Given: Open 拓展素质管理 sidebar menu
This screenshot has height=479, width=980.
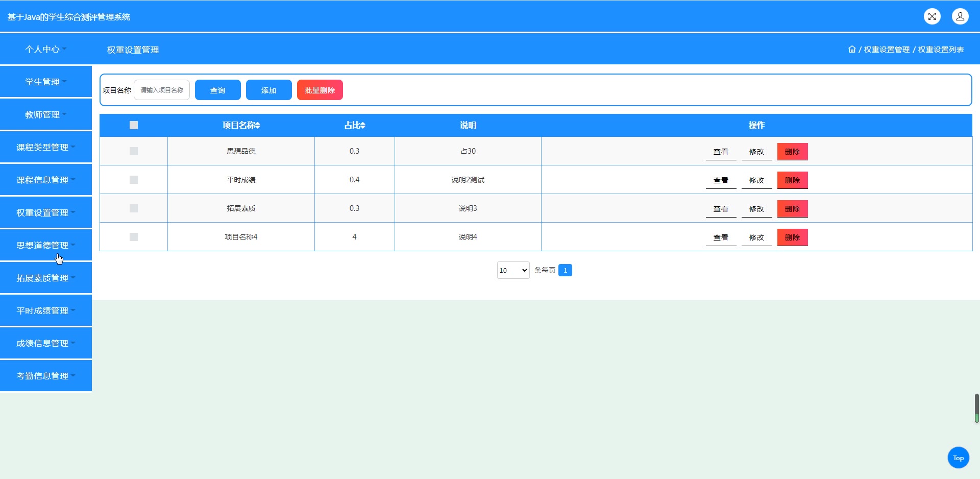Looking at the screenshot, I should [x=46, y=278].
